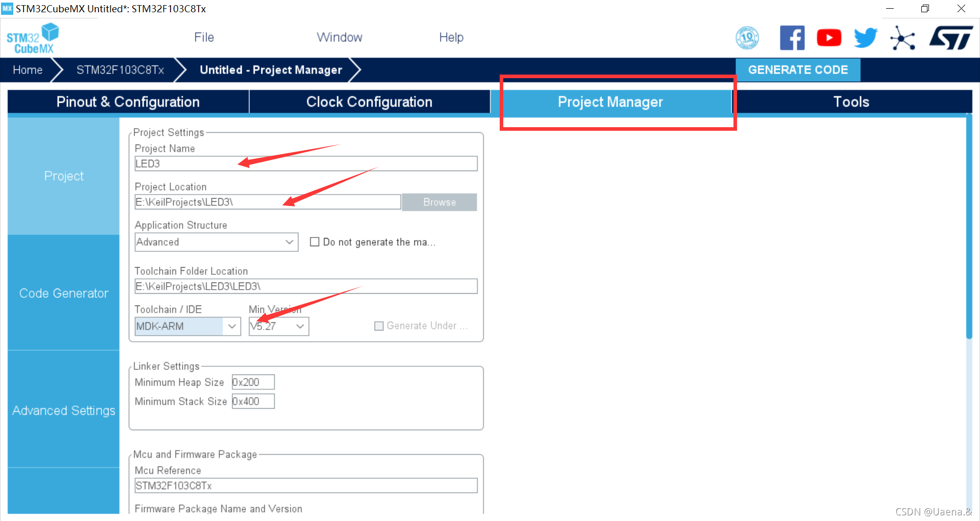
Task: Open the Facebook page icon
Action: click(x=792, y=38)
